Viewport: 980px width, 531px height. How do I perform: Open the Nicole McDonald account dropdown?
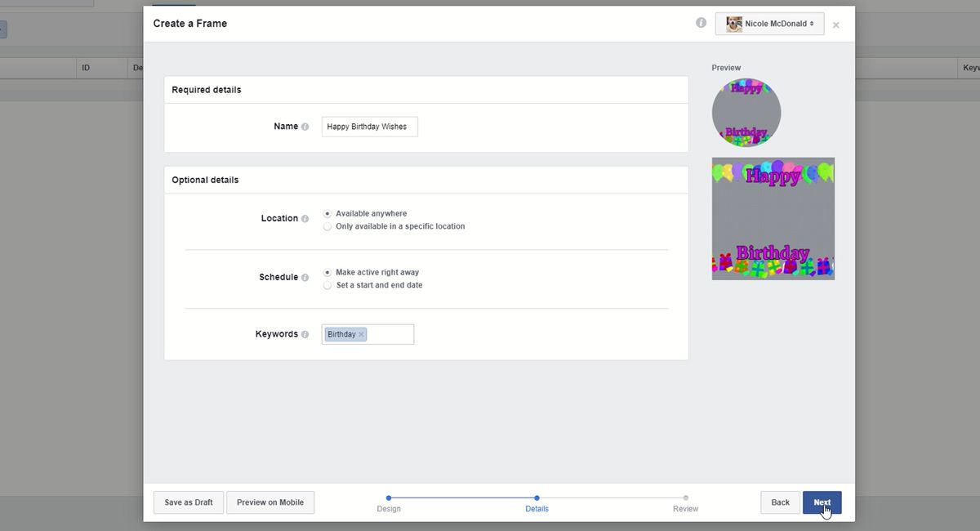pos(769,24)
